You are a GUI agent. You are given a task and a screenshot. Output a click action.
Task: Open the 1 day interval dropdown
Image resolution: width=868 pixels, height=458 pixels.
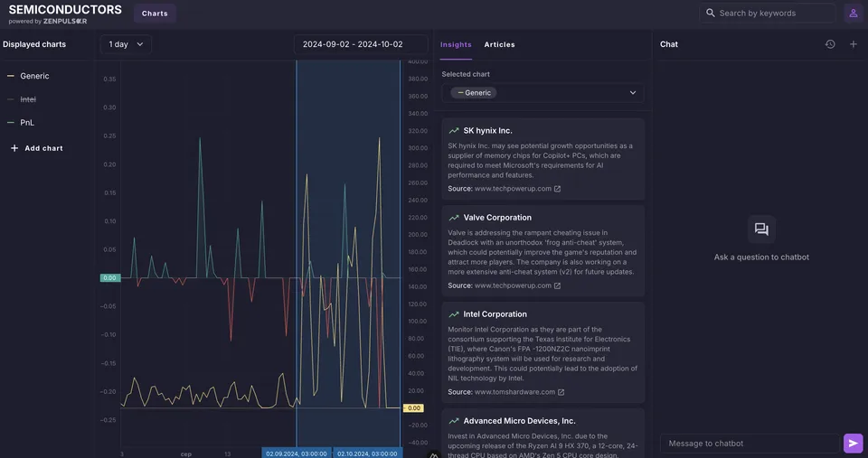(x=126, y=44)
